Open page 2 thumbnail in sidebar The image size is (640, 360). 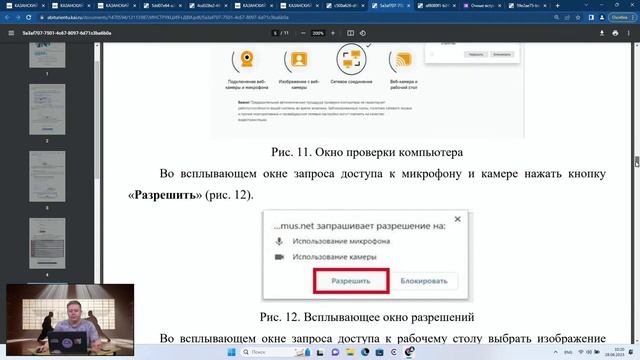tap(47, 109)
